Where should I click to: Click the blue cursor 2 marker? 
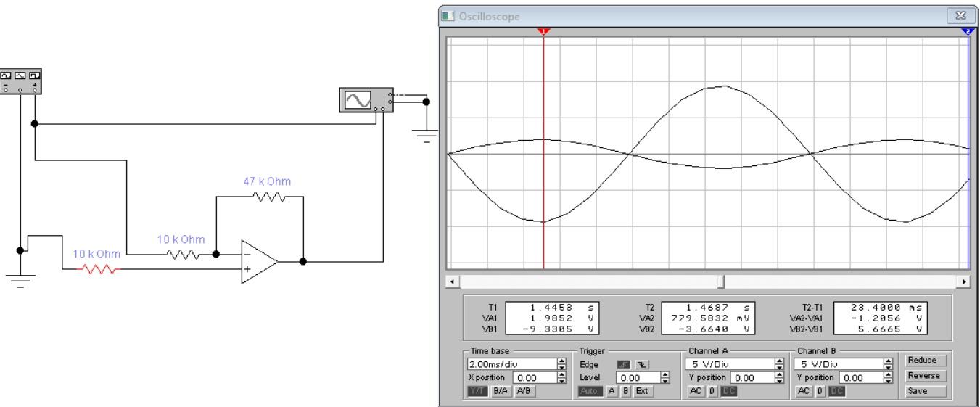point(967,31)
